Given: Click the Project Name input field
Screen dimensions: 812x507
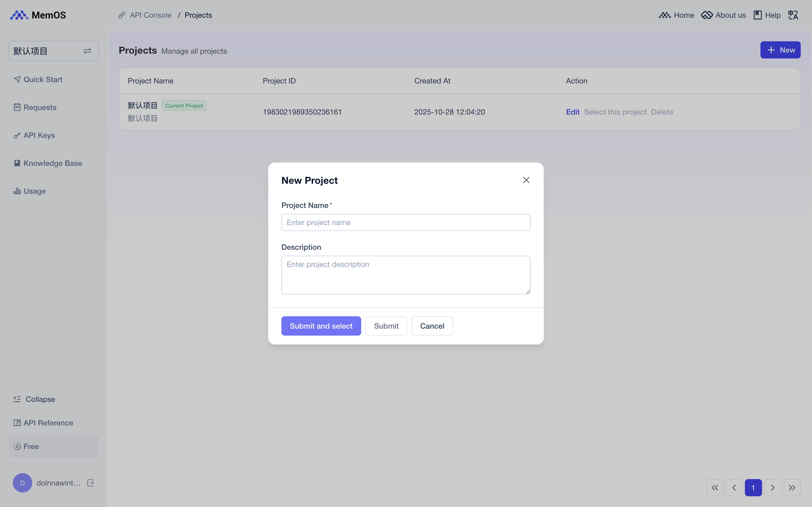Looking at the screenshot, I should click(406, 222).
